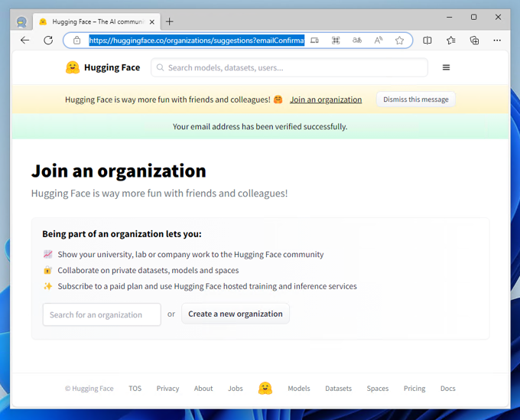
Task: Click 'Being part of an organization lets you:' text
Action: pyautogui.click(x=122, y=234)
